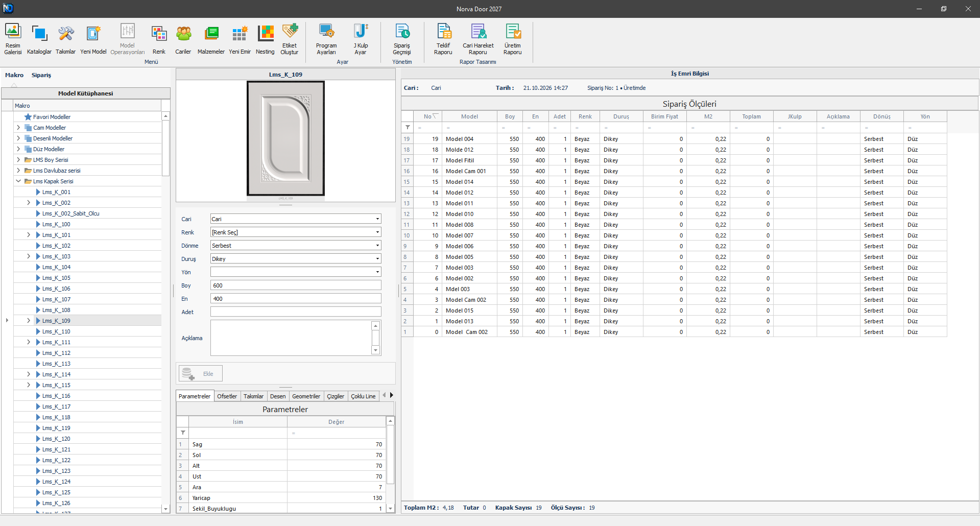Open the Cariler customers icon
Screen dimensions: 980x526
[183, 39]
